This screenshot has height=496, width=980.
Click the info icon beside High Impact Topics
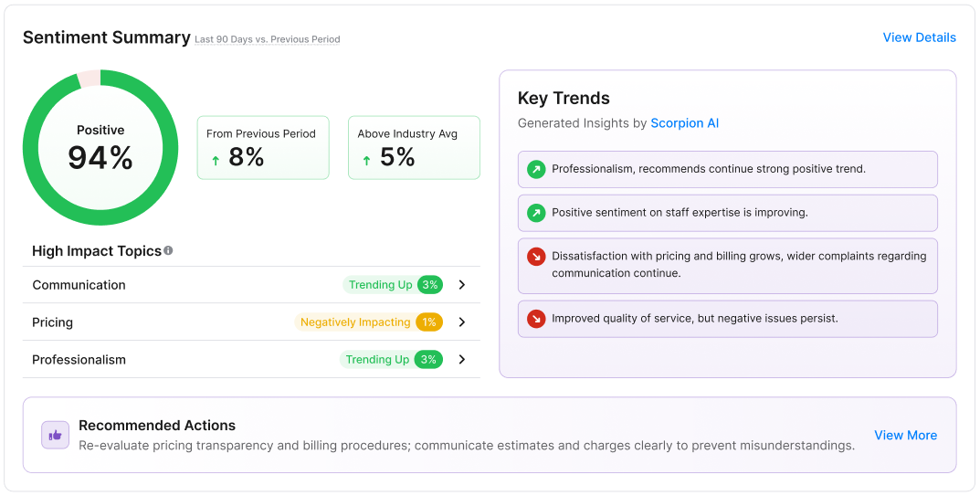(x=168, y=251)
